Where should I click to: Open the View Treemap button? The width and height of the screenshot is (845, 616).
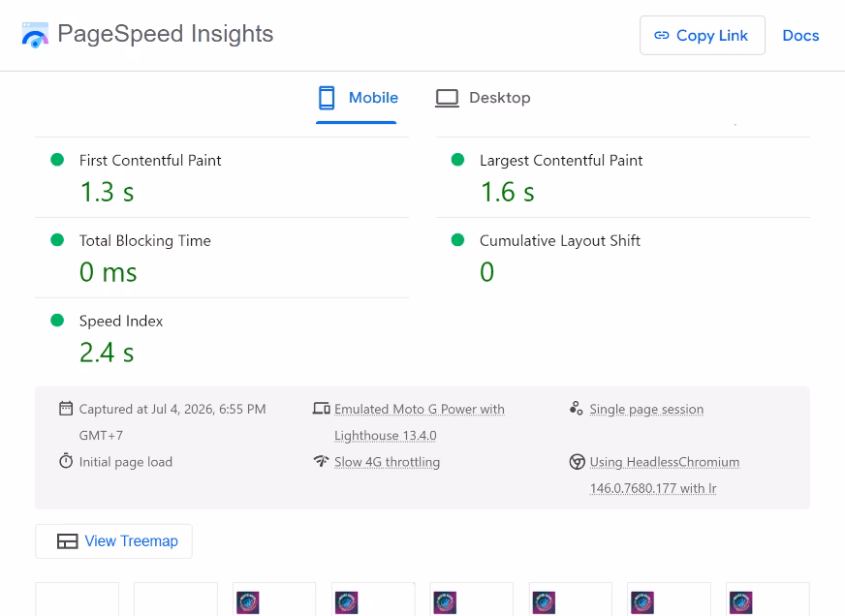click(x=113, y=541)
